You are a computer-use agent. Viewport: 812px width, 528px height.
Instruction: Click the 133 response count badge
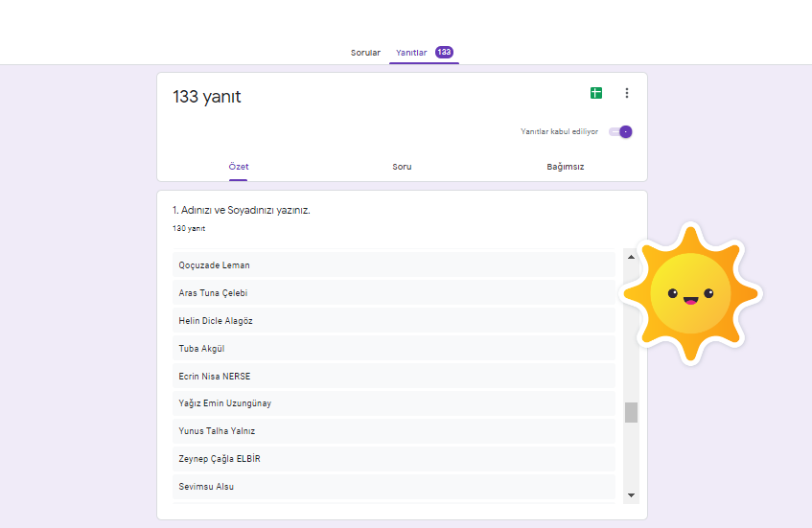444,53
